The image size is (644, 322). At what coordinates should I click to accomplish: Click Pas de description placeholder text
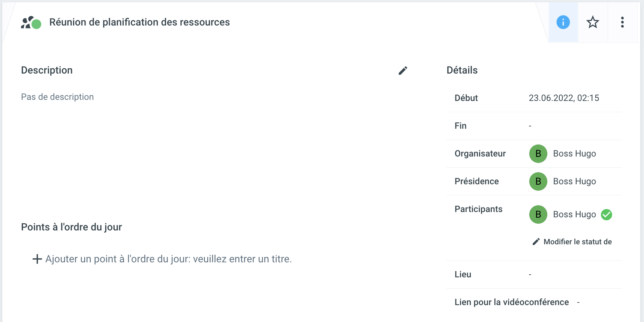(57, 97)
